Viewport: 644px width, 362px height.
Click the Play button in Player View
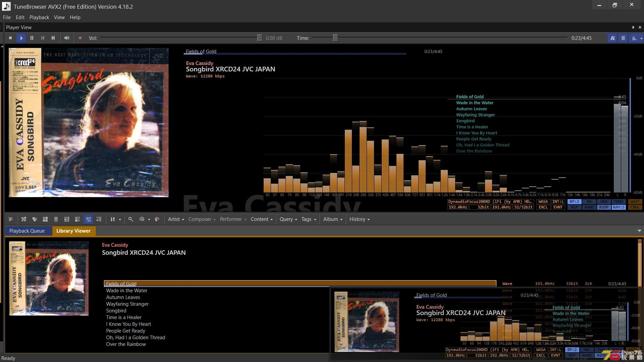pyautogui.click(x=21, y=38)
